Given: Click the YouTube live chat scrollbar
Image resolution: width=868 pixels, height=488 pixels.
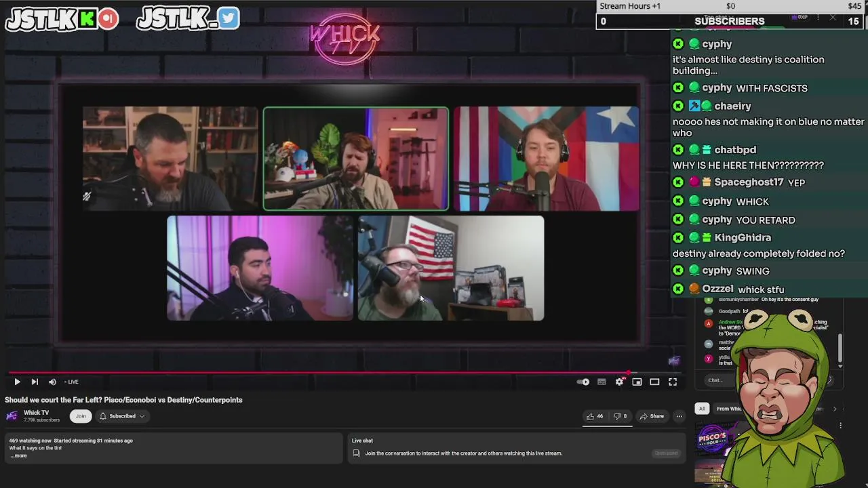Looking at the screenshot, I should click(x=840, y=348).
